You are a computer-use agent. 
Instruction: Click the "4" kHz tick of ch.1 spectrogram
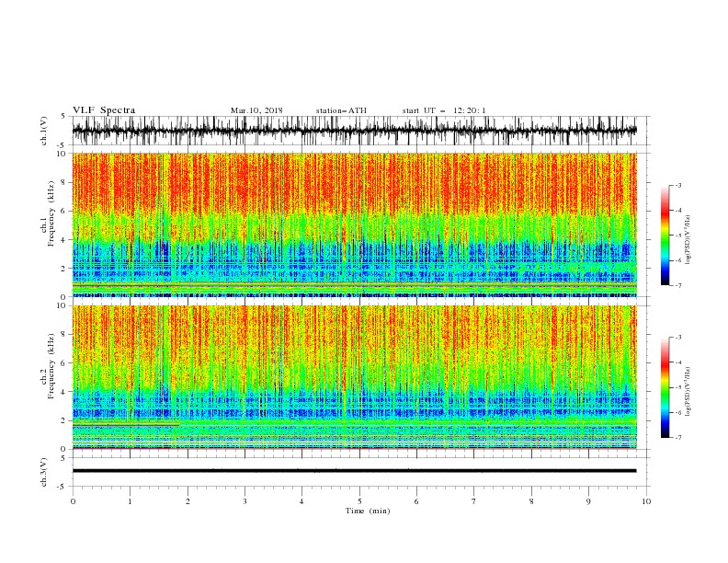pyautogui.click(x=63, y=240)
